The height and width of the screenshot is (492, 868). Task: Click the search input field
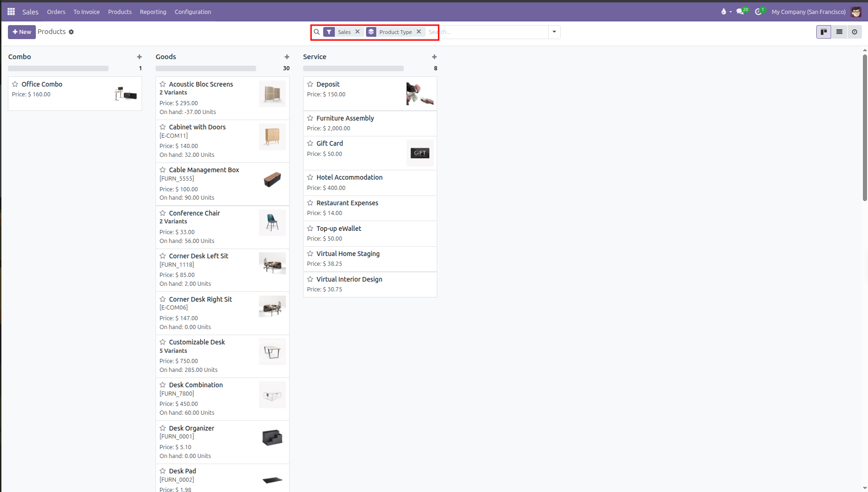pyautogui.click(x=487, y=32)
